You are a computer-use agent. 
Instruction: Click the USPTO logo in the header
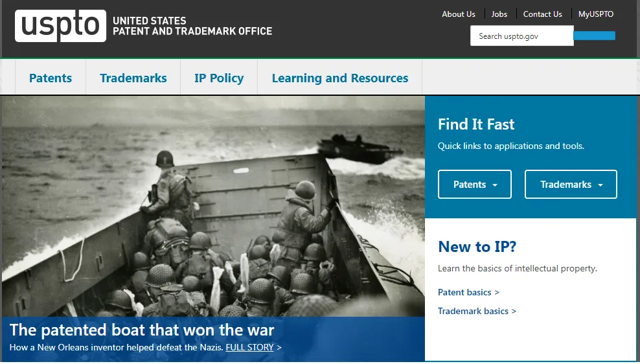(60, 26)
